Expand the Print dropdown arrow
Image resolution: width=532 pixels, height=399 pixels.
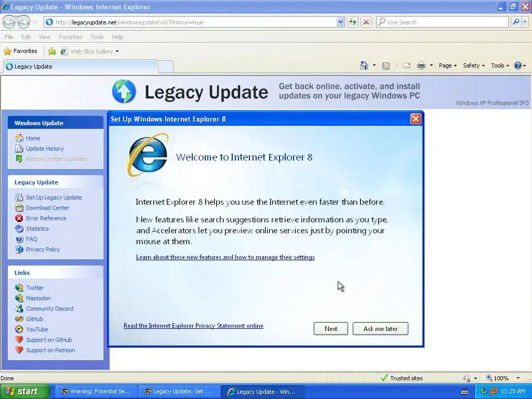(x=431, y=65)
